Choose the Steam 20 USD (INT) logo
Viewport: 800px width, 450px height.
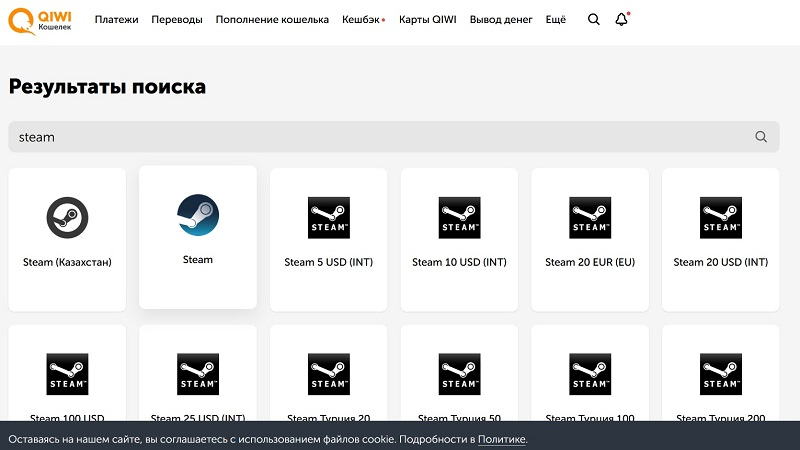pyautogui.click(x=720, y=217)
